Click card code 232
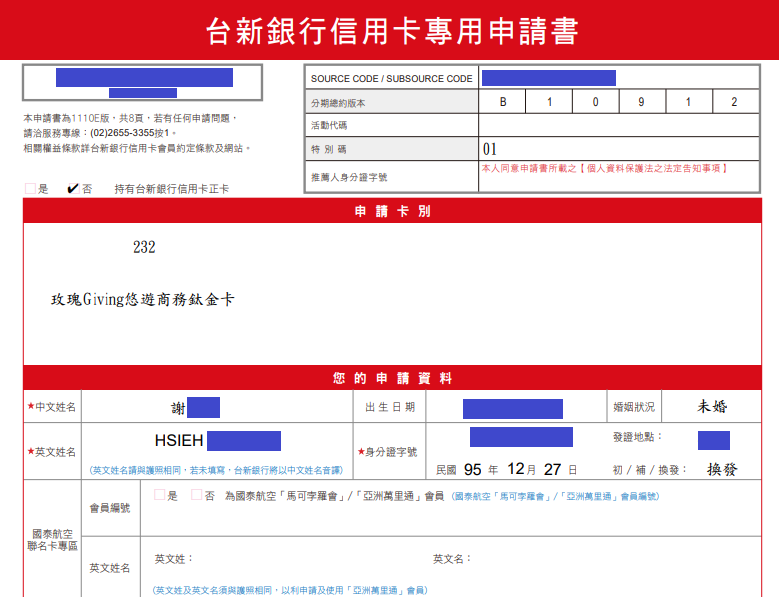The height and width of the screenshot is (597, 779). [144, 247]
